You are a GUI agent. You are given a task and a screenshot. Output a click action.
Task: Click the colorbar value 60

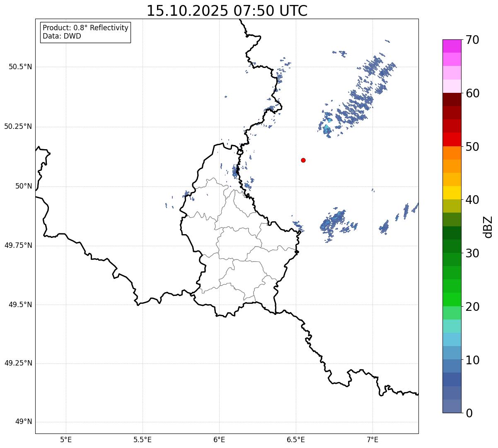pyautogui.click(x=472, y=93)
